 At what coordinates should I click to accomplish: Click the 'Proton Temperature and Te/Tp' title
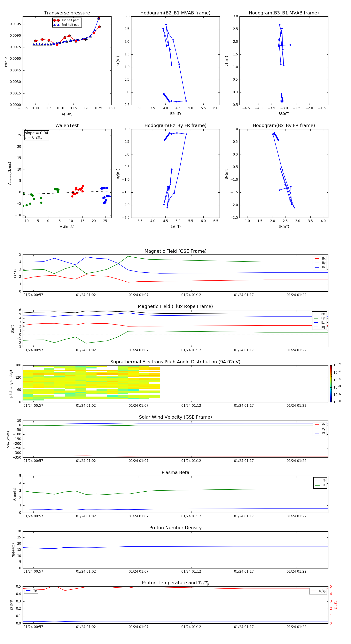click(x=175, y=583)
